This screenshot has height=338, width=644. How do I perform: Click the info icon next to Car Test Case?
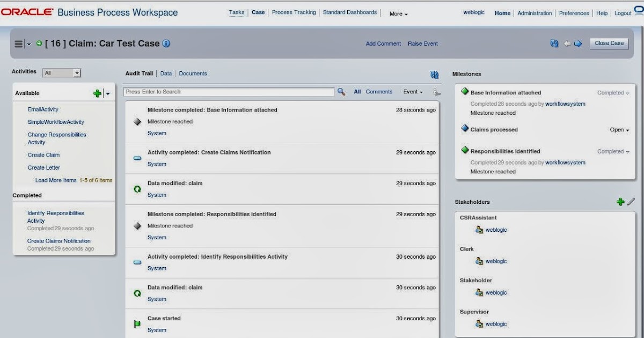click(166, 43)
